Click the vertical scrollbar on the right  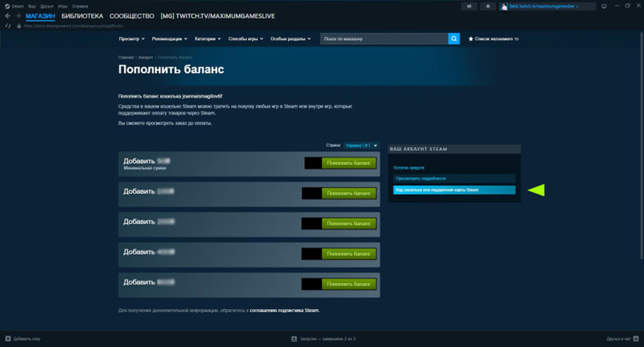(x=641, y=146)
